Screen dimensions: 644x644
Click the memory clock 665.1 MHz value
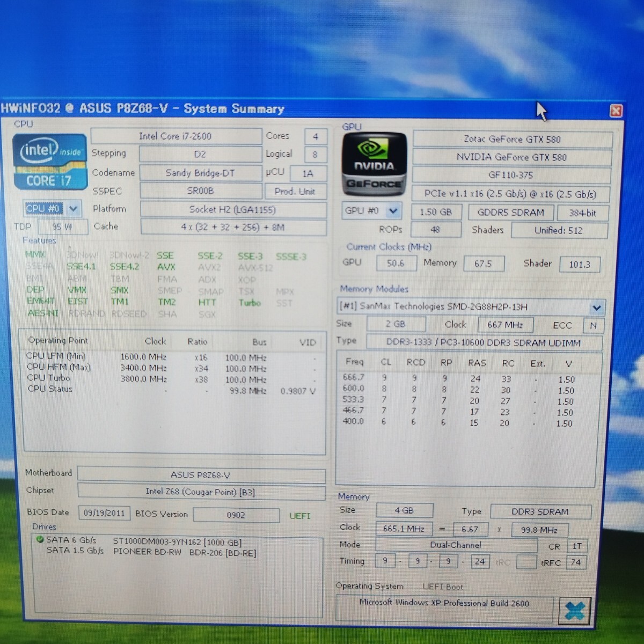(404, 529)
